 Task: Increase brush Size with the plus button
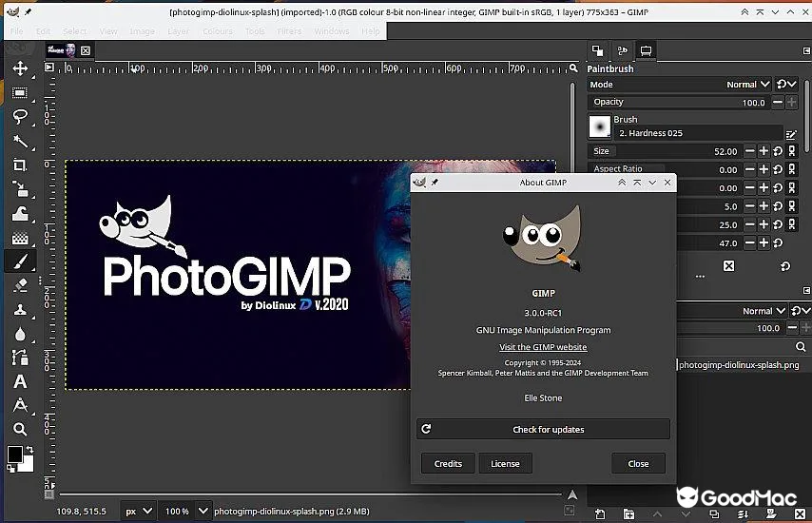[764, 151]
